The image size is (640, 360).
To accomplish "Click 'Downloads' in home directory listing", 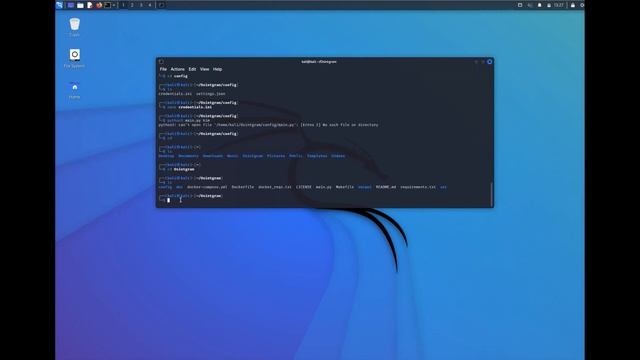I will coord(213,156).
